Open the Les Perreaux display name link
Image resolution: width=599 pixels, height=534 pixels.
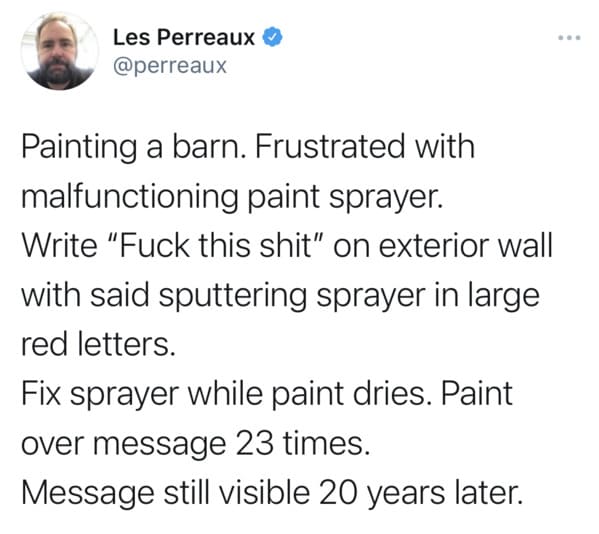coord(184,37)
